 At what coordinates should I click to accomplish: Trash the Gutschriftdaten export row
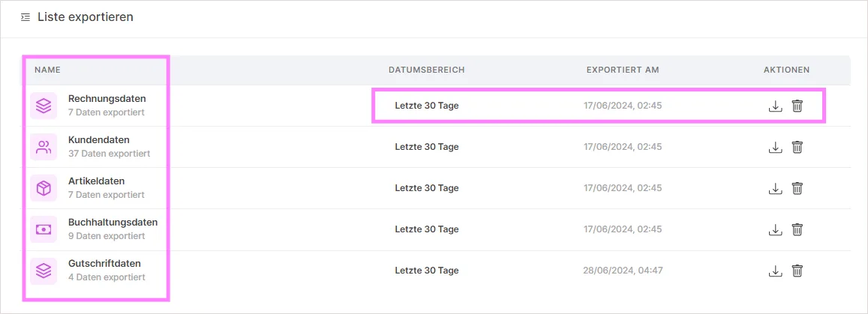(x=797, y=271)
